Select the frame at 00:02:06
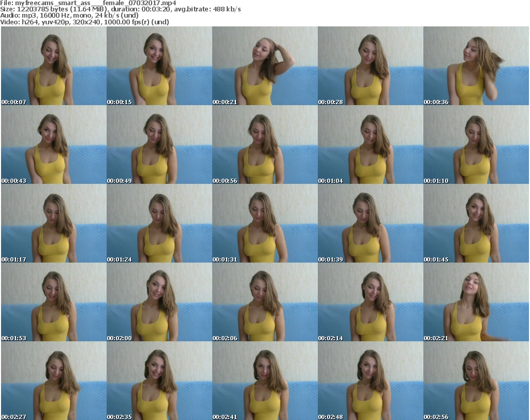530x420 pixels. point(264,302)
